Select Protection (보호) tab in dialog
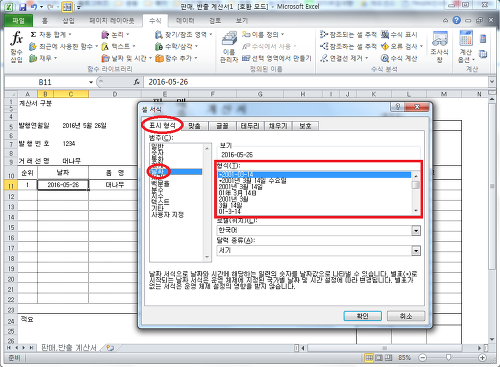Screen dimensions: 500x367 [x=305, y=126]
